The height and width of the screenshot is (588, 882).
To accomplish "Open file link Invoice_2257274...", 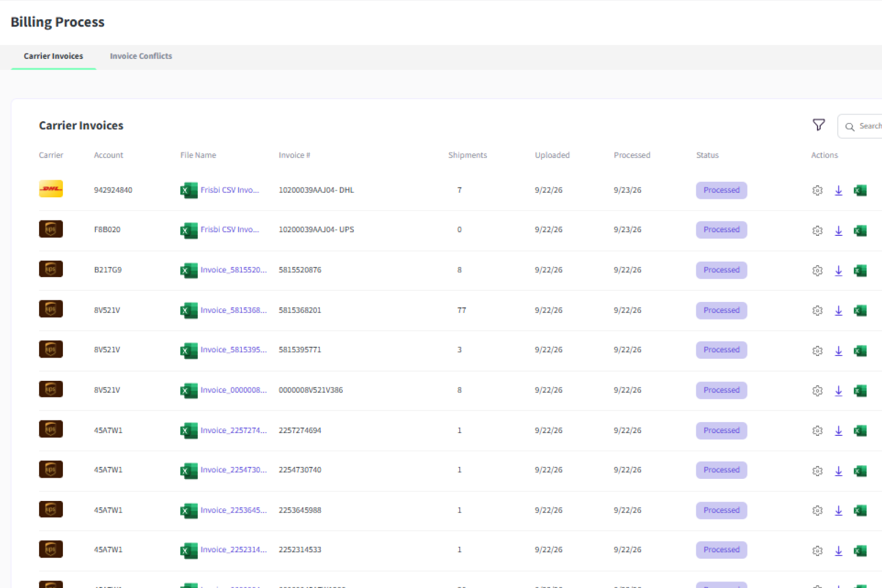I will pos(233,430).
